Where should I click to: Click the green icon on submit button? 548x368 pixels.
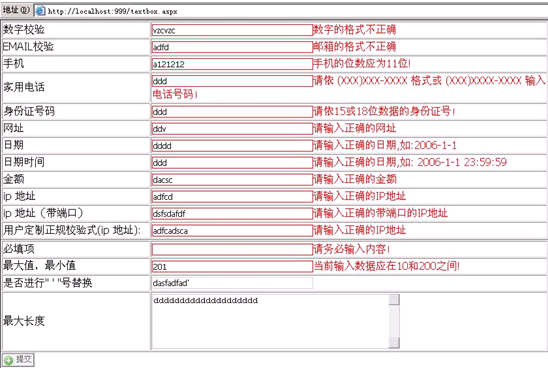point(9,360)
